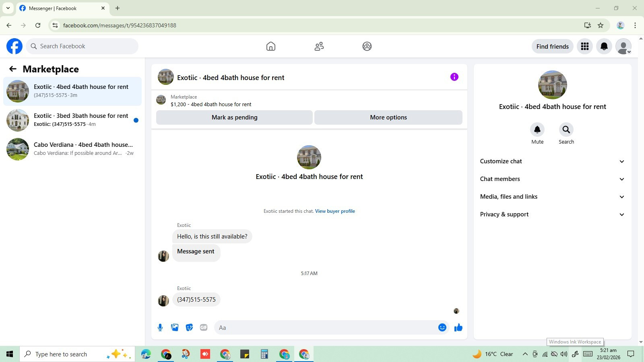This screenshot has width=644, height=362.
Task: Go back using the Marketplace back arrow
Action: click(x=13, y=69)
